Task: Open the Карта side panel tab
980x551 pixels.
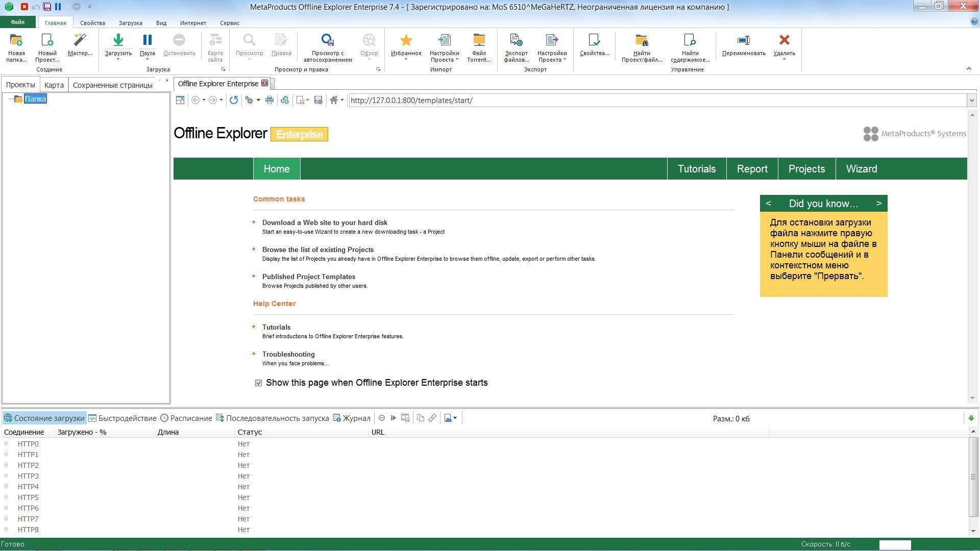Action: point(54,85)
